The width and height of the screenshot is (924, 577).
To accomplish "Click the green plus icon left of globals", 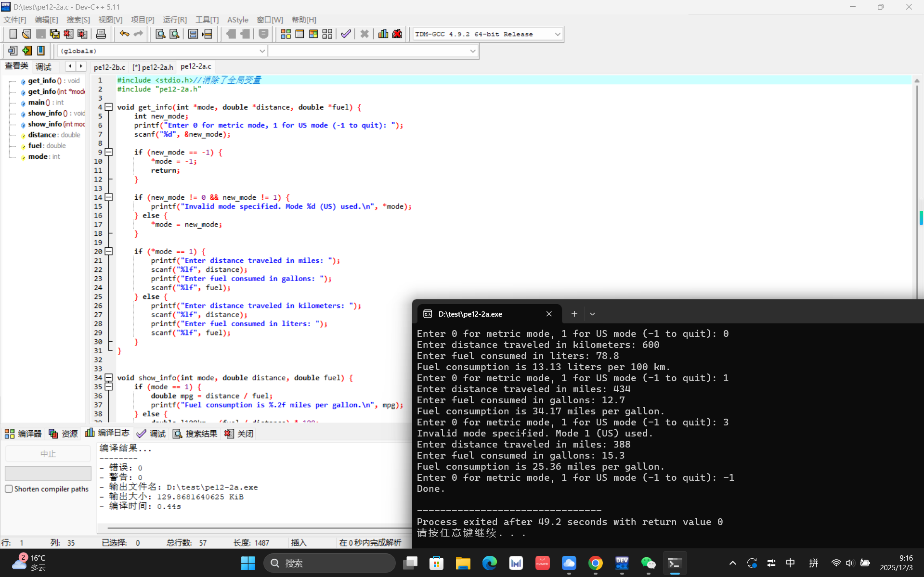I will pyautogui.click(x=27, y=51).
